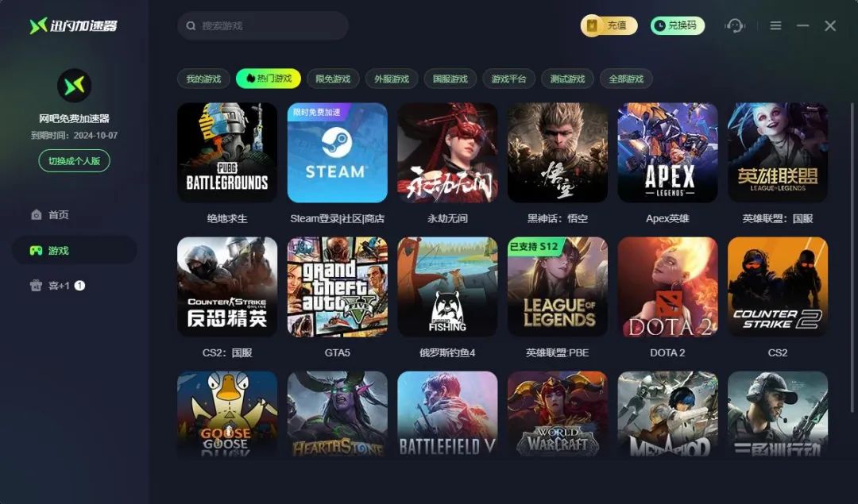Switch to the 限免游戏 tab
Image resolution: width=858 pixels, height=504 pixels.
[333, 79]
